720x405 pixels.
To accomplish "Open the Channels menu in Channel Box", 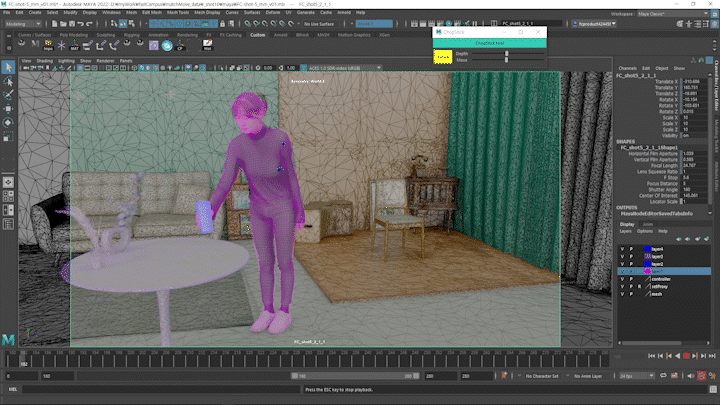I will 627,68.
